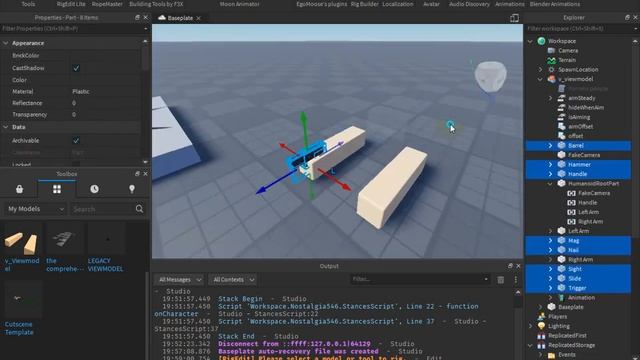This screenshot has width=640, height=360.
Task: Toggle the Archivable checkbox
Action: click(76, 140)
